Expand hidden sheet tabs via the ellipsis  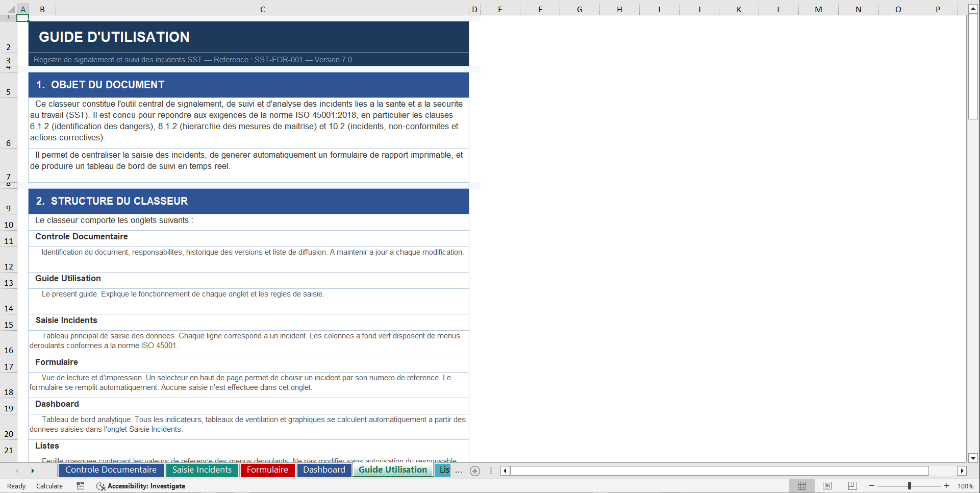tap(459, 471)
